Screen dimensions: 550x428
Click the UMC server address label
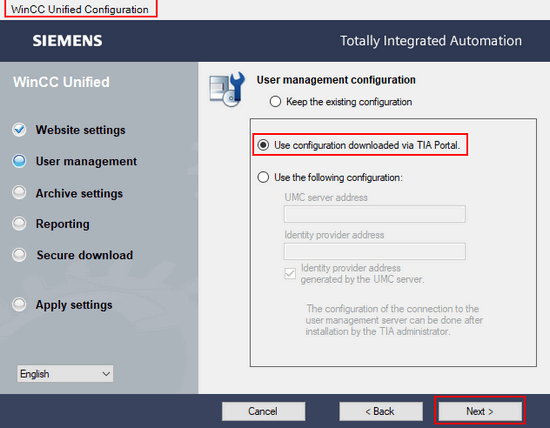click(326, 197)
